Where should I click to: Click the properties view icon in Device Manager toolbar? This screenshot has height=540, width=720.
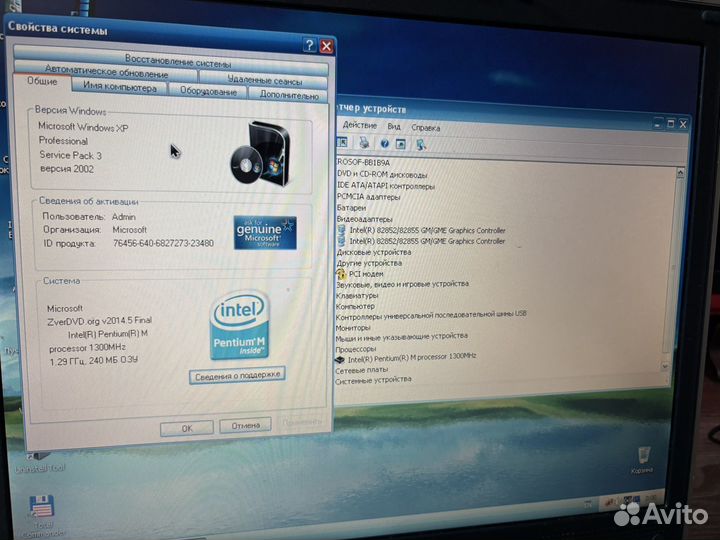(x=342, y=143)
